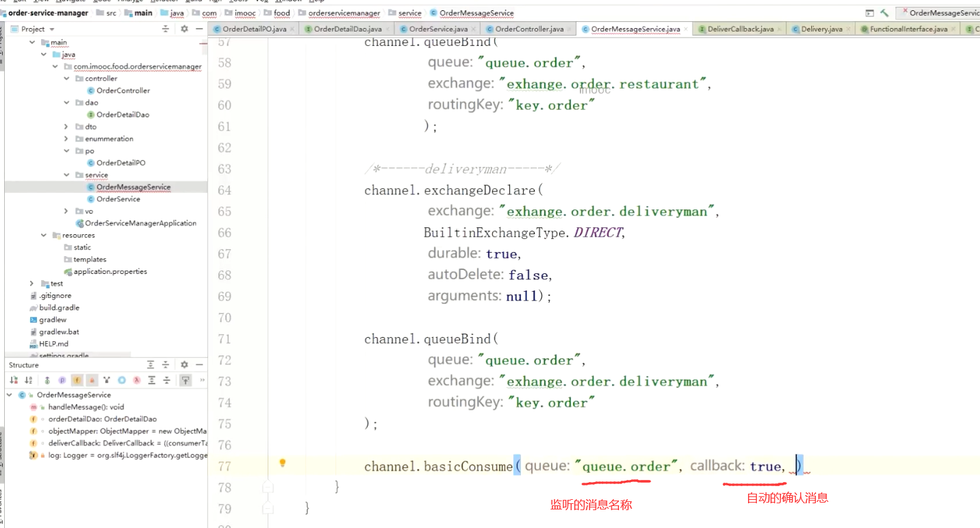Select handleMessage() in Structure panel
Screen dimensions: 980x528
86,407
